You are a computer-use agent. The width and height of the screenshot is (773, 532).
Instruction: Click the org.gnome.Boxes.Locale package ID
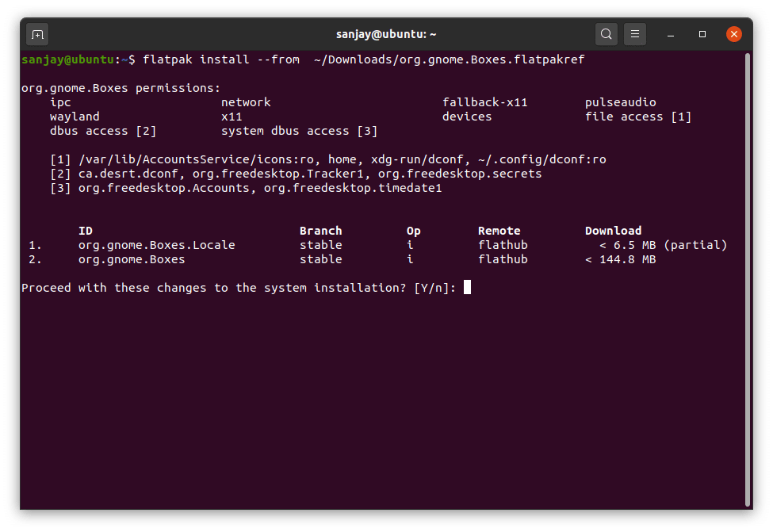[155, 245]
